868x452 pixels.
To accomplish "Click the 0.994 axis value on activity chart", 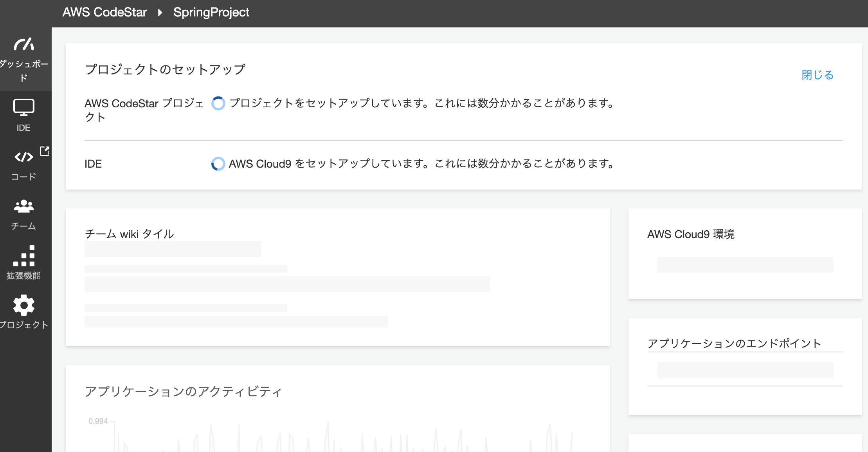I will [x=98, y=421].
